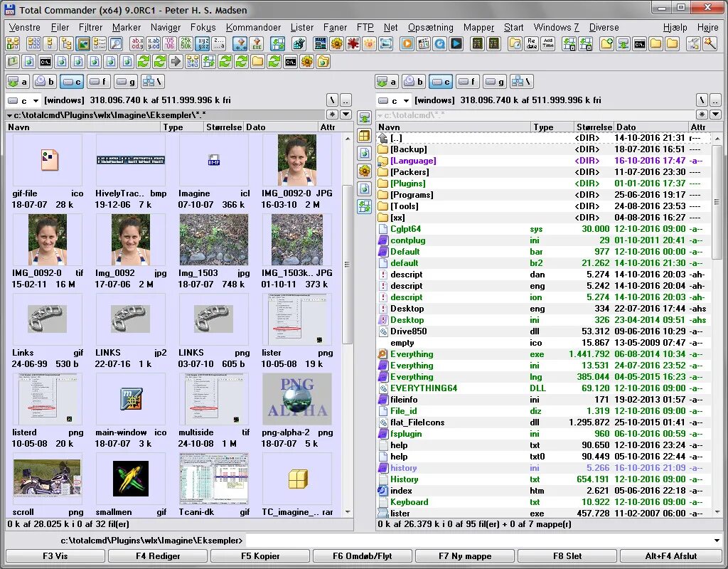728x569 pixels.
Task: Open the left panel favorites asterisk button
Action: coord(333,115)
